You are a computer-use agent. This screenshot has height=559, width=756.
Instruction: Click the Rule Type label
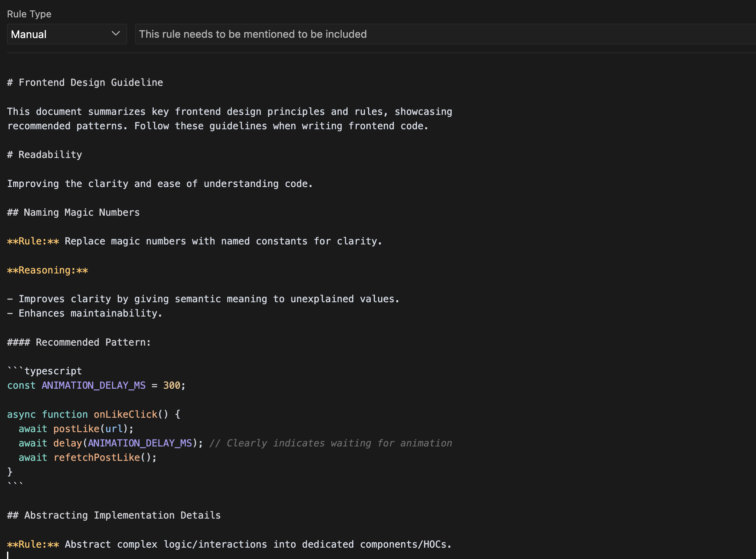pyautogui.click(x=29, y=14)
